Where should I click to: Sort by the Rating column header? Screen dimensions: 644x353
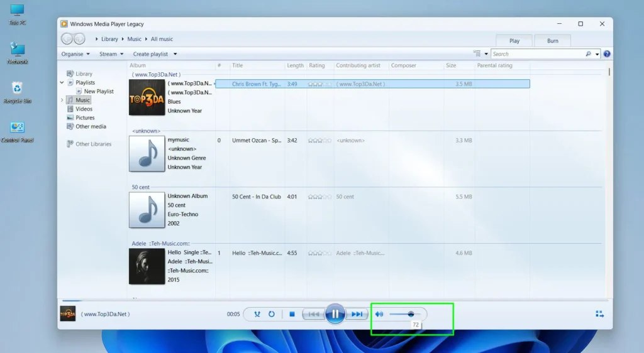317,65
